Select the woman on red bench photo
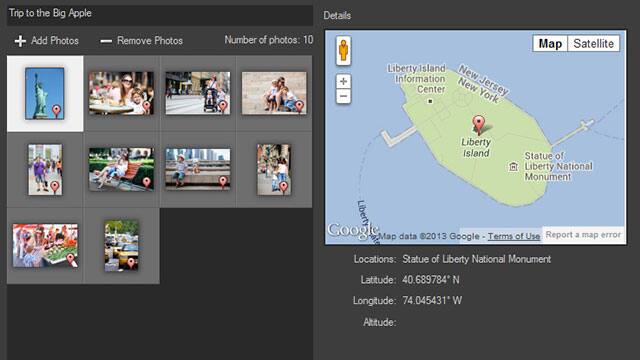 122,169
